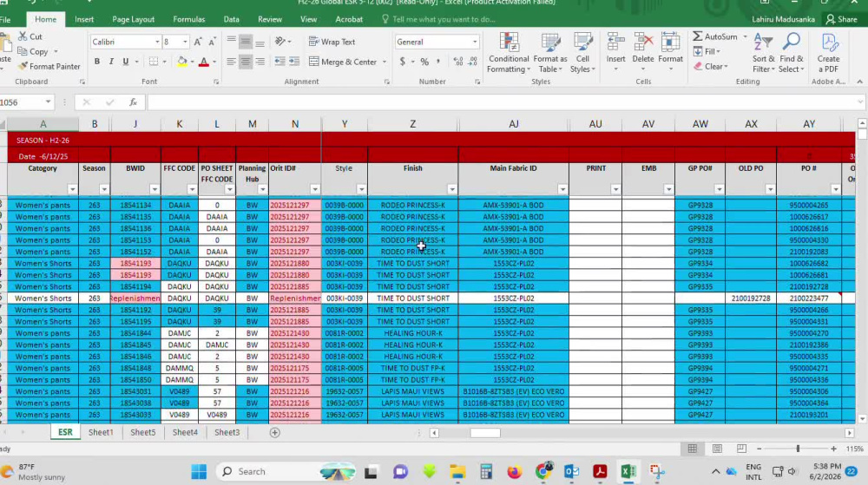Viewport: 868px width, 485px height.
Task: Open Format as Table
Action: 550,53
